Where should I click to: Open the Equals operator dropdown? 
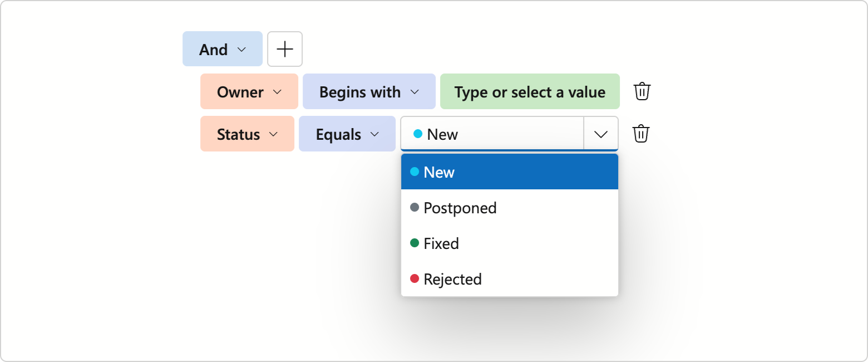click(x=347, y=134)
